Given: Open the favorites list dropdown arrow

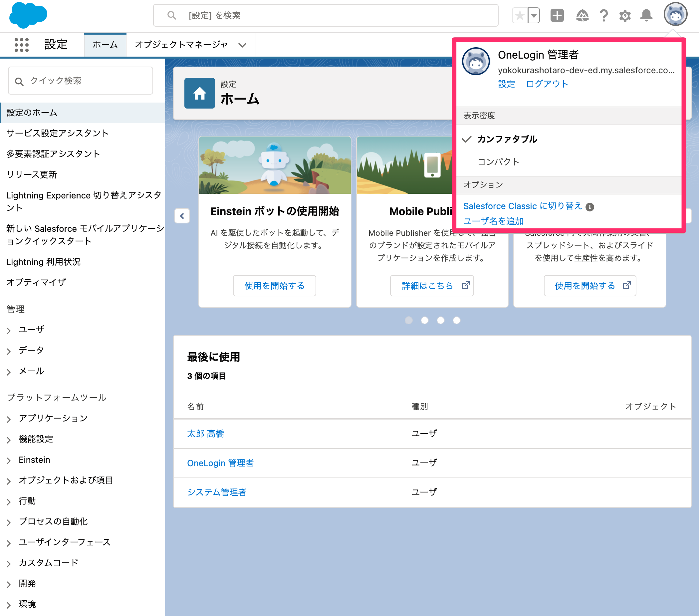Looking at the screenshot, I should click(x=534, y=15).
